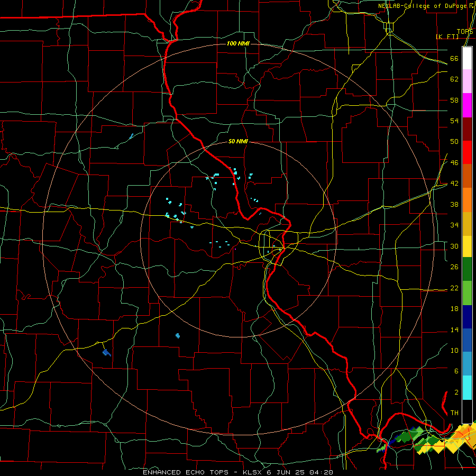This screenshot has width=476, height=476.
Task: Click the dark green scale swatch
Action: [x=467, y=269]
